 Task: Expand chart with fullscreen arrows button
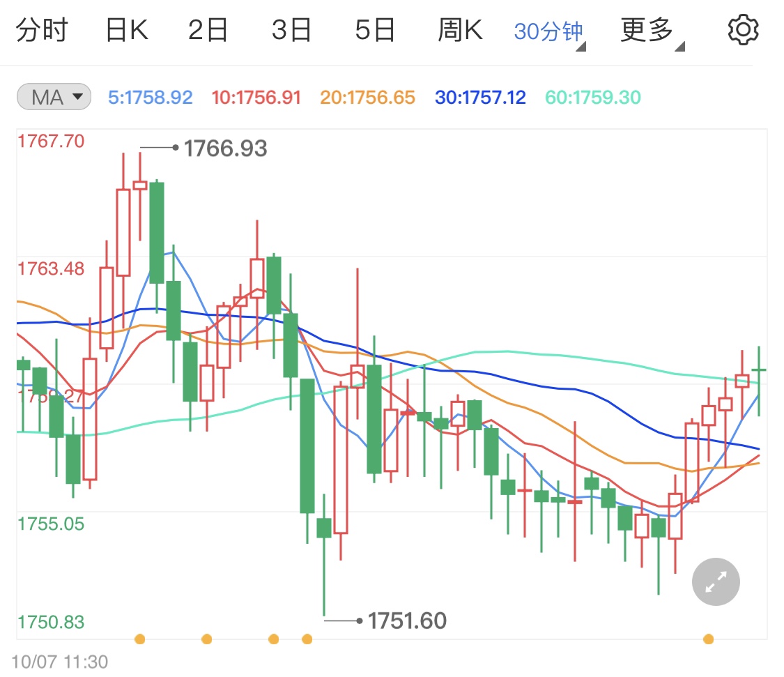716,582
